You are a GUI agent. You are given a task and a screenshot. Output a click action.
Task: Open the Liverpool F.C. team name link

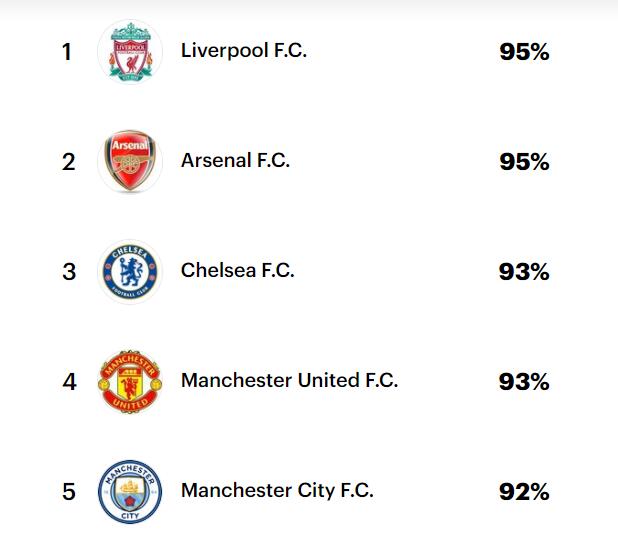point(244,50)
